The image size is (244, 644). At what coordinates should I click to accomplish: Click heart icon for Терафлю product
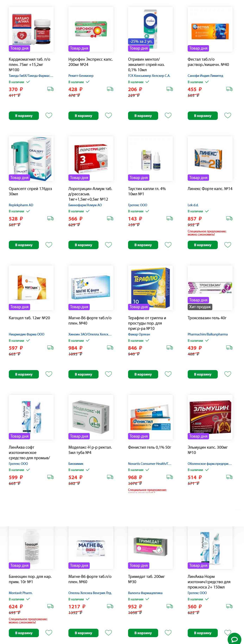[x=168, y=374]
